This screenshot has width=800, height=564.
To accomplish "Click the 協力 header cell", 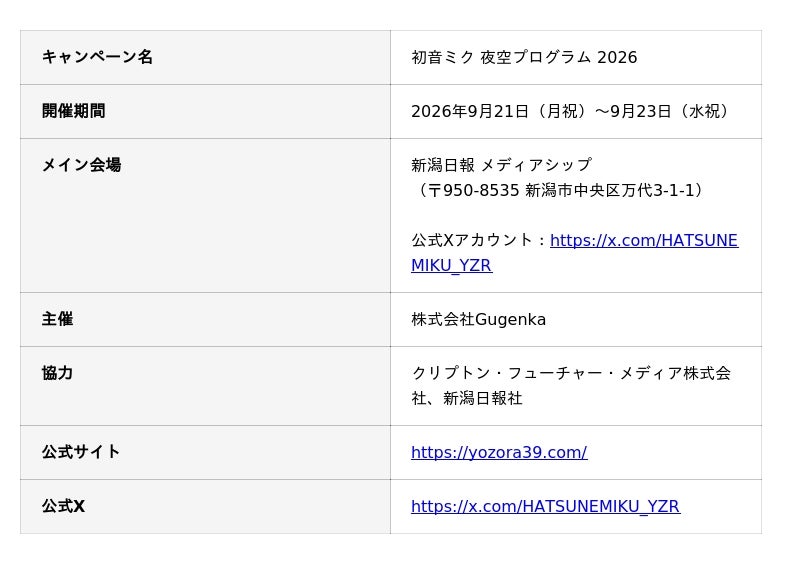I will point(205,386).
